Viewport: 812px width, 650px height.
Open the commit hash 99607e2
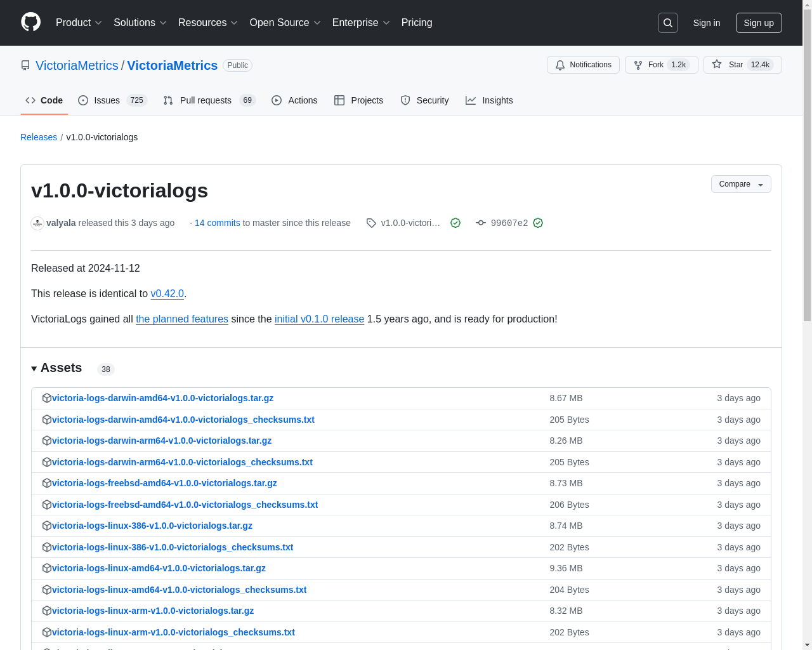(x=509, y=223)
